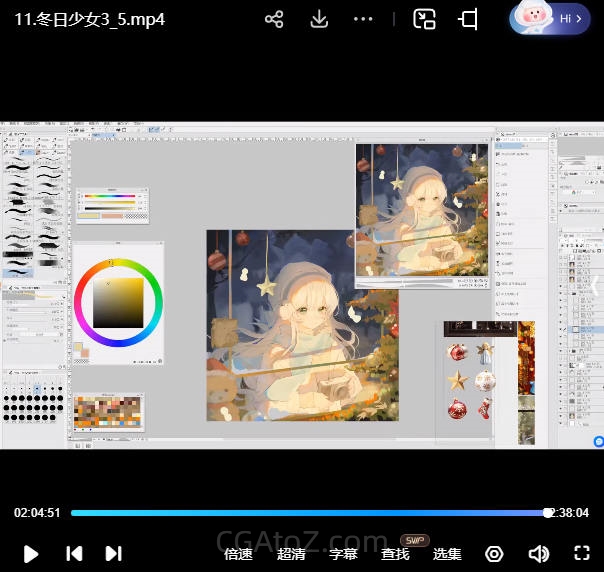Open the circular target settings icon
The image size is (604, 572).
point(494,553)
